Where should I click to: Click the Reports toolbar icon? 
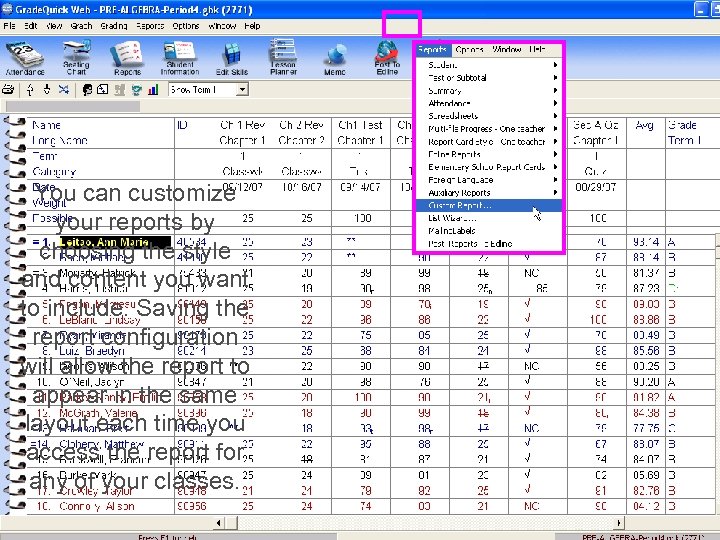click(x=127, y=56)
